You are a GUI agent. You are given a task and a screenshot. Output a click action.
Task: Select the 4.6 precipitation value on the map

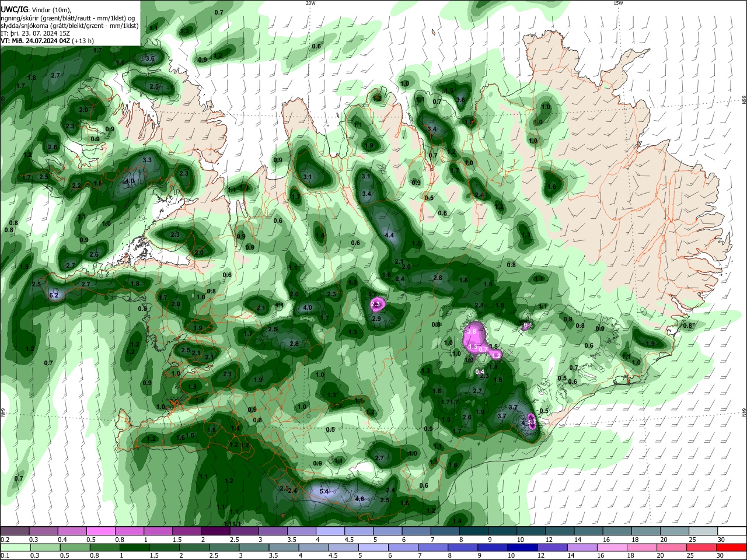pos(360,499)
